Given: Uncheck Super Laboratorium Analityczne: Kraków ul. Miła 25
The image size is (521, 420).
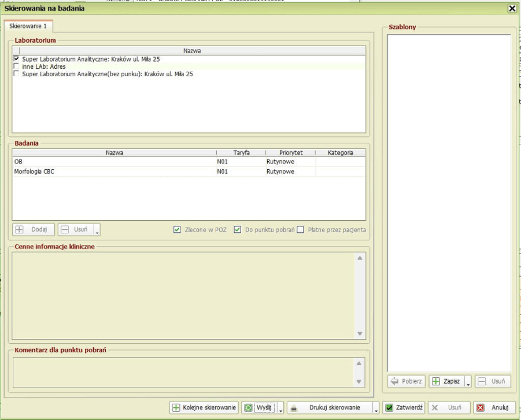Looking at the screenshot, I should click(x=16, y=58).
